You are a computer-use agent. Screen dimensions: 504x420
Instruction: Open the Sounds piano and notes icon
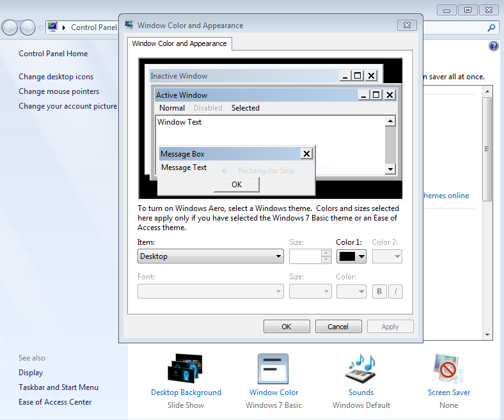(x=361, y=369)
